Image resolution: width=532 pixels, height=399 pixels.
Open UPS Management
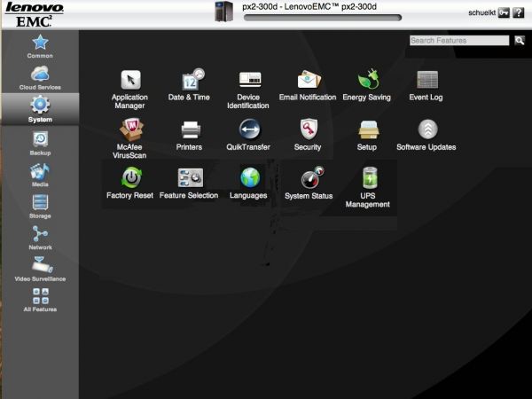368,187
